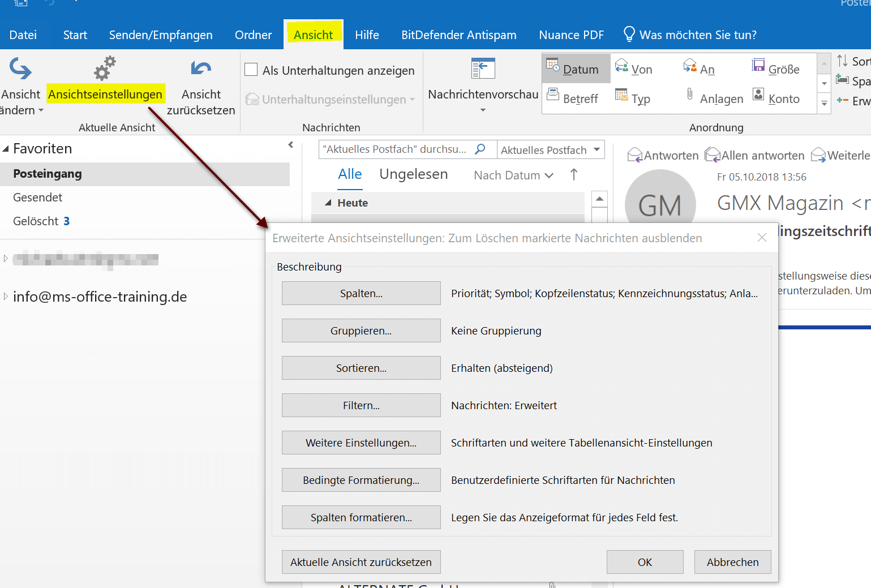This screenshot has width=871, height=588.
Task: Open BitDefender Antispam tab
Action: pos(459,35)
